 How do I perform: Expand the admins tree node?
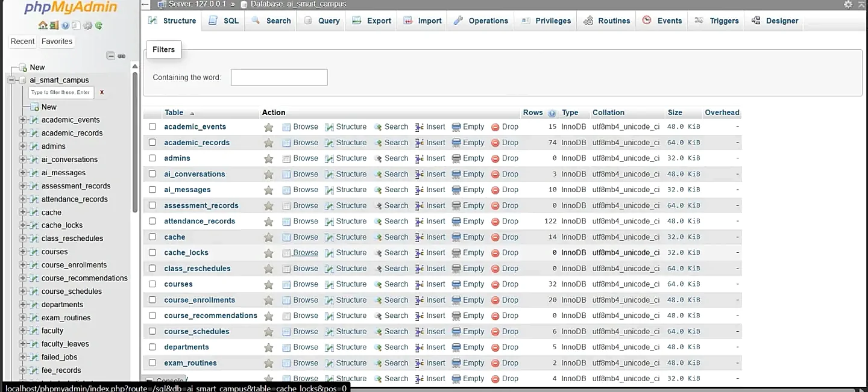coord(23,146)
